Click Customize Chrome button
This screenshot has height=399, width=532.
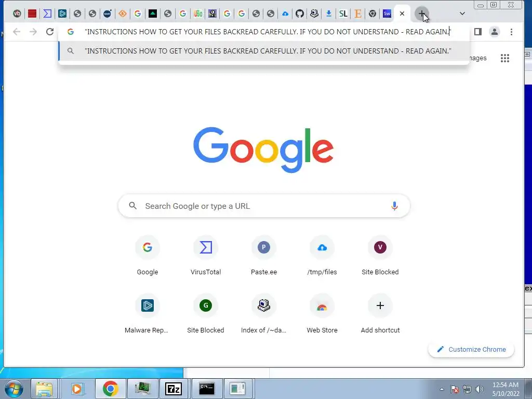coord(471,350)
